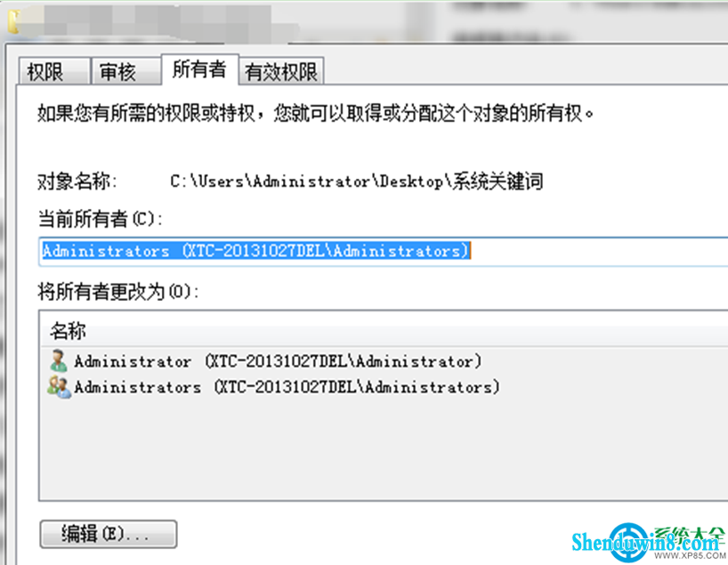Click the highlighted current owner field

pyautogui.click(x=383, y=251)
